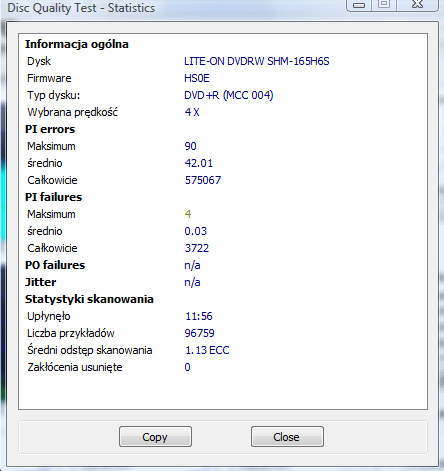Select Jitter n/a value
The height and width of the screenshot is (471, 444).
192,282
